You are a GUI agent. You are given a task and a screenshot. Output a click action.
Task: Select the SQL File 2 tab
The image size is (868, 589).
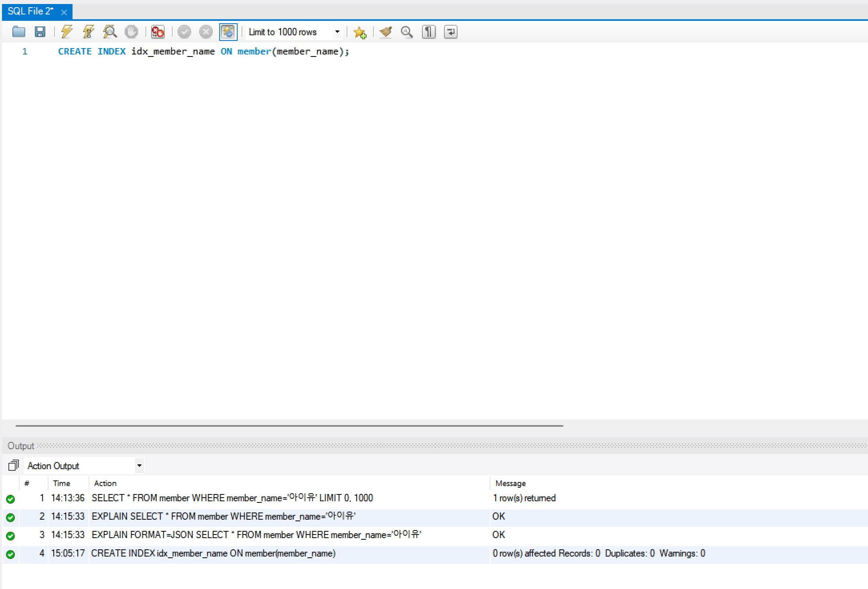coord(30,12)
